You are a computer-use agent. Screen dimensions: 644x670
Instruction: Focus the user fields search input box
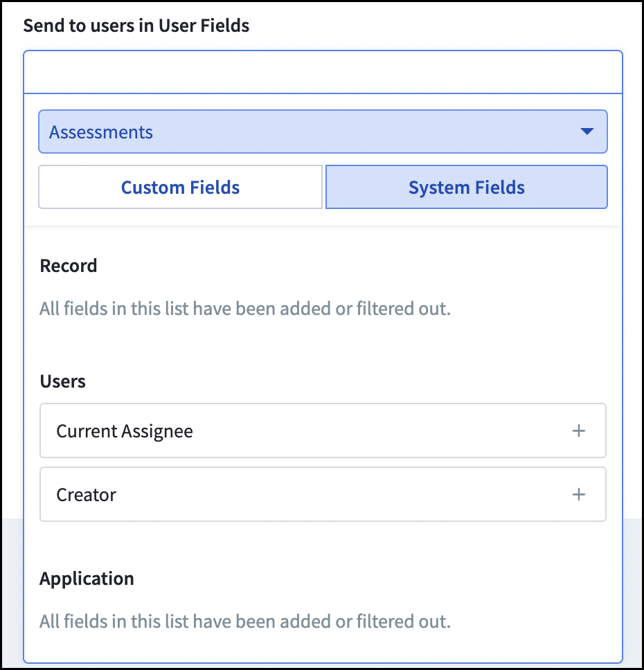[323, 72]
